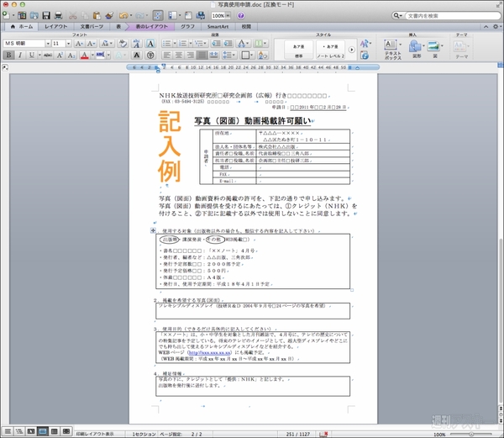
Task: Decrease font size with the smaller A icon
Action: (91, 44)
